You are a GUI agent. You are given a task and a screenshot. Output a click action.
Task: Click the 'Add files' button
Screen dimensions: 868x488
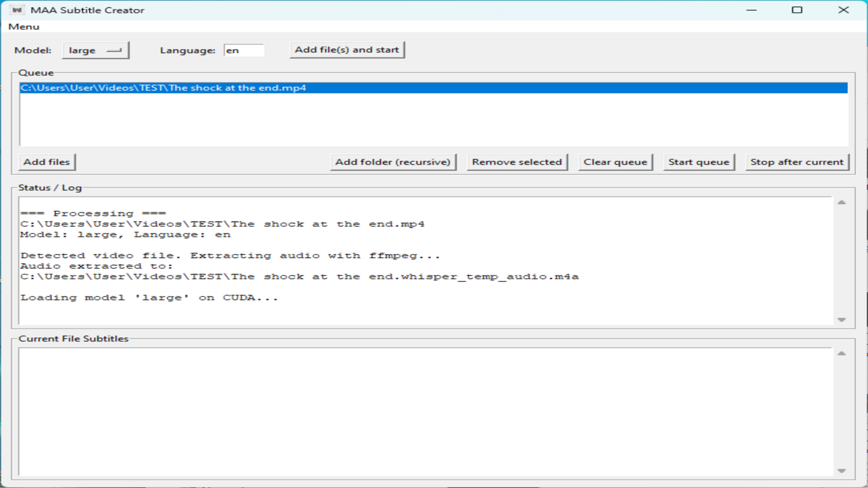coord(47,162)
